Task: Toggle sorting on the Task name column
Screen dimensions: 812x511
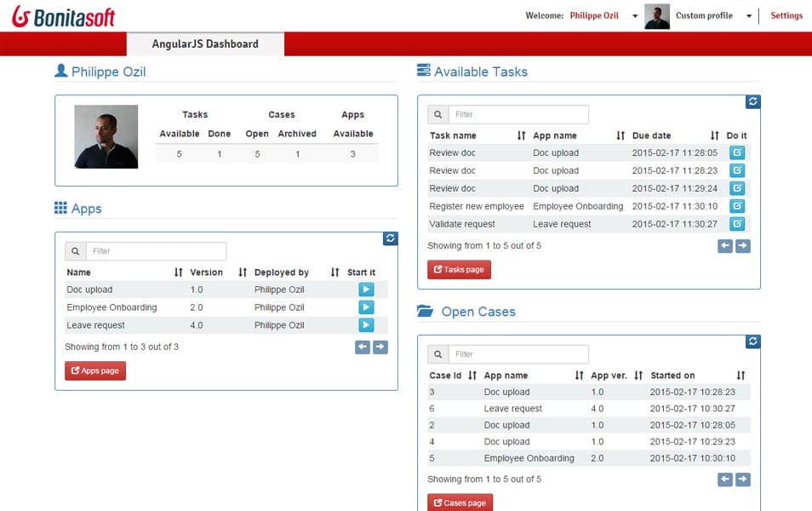Action: (x=520, y=135)
